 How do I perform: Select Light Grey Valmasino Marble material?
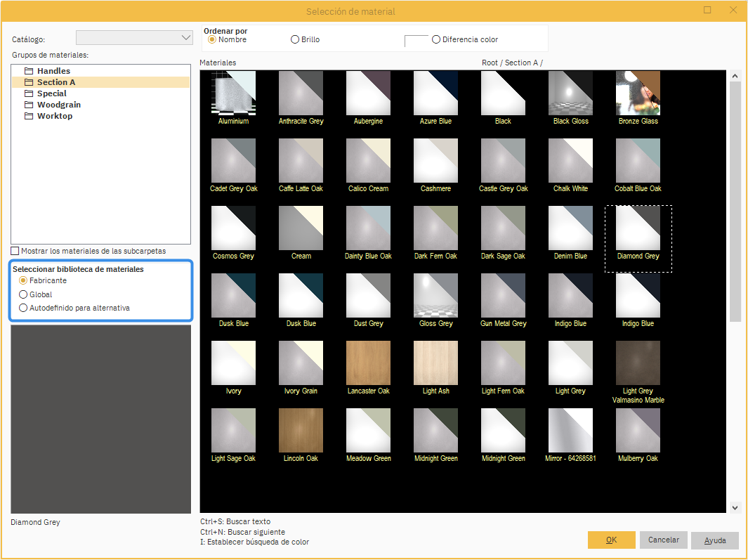click(x=638, y=363)
